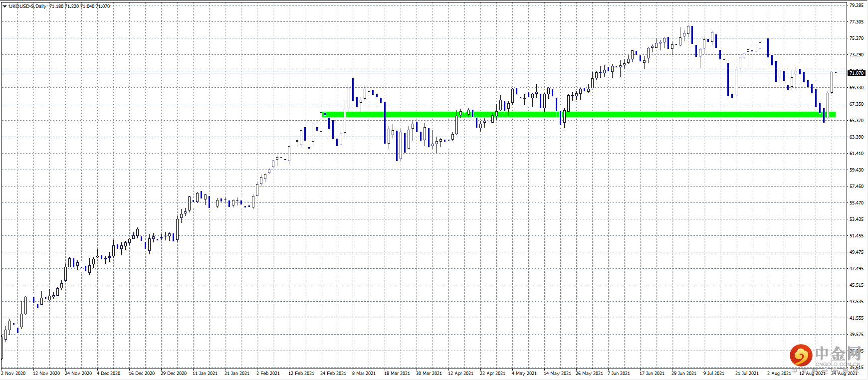Click the 12 Apr 2021 date label
This screenshot has width=868, height=380.
point(461,374)
